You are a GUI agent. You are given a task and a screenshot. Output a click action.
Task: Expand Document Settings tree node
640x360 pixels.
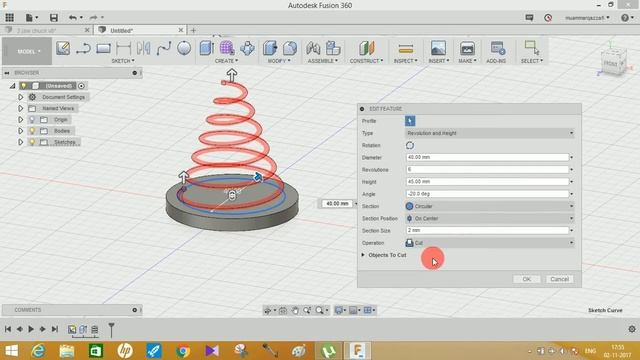pos(20,97)
